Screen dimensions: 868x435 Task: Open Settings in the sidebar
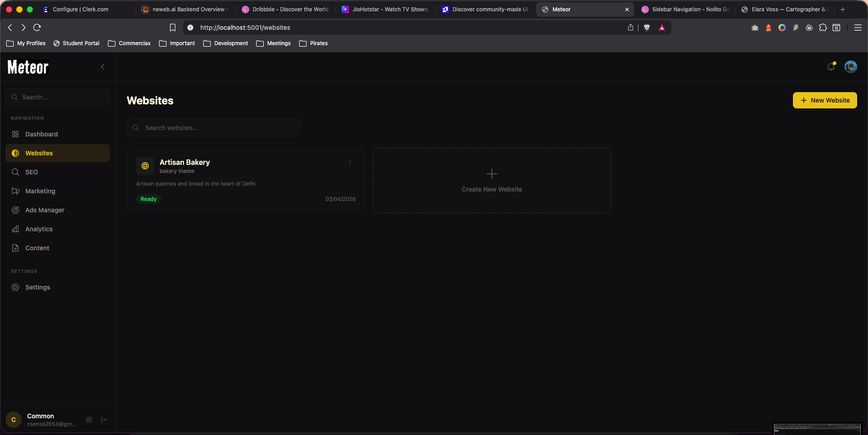[38, 287]
